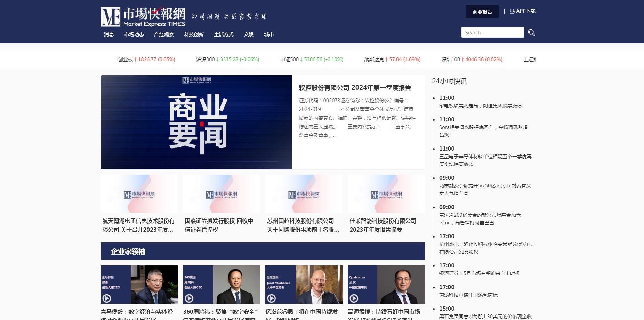This screenshot has width=644, height=320.
Task: Open news 杭州热电：终止收购杭州临安绿能
Action: tap(485, 248)
